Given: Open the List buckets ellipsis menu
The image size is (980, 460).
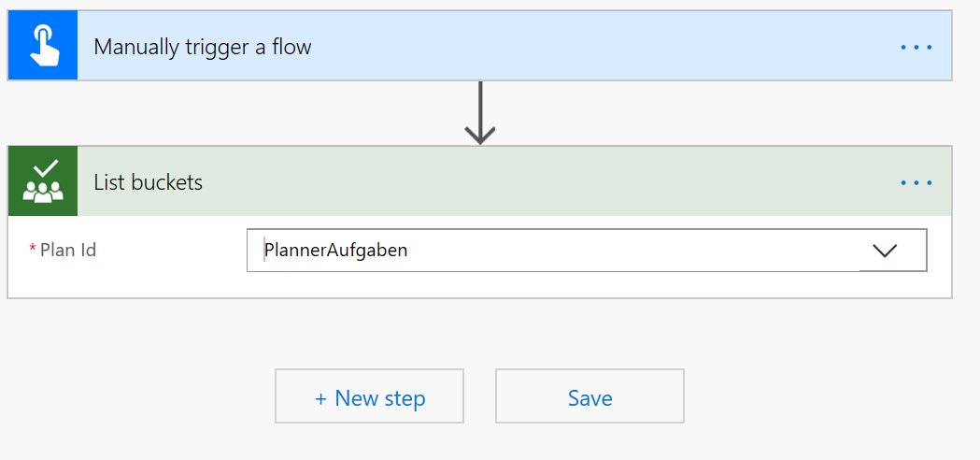Looking at the screenshot, I should [x=916, y=182].
